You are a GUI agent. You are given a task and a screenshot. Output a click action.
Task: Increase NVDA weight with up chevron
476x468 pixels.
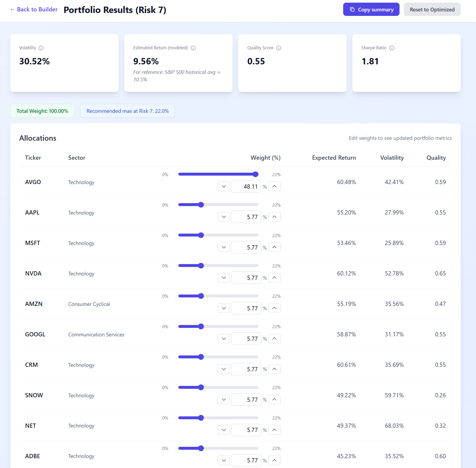point(274,278)
